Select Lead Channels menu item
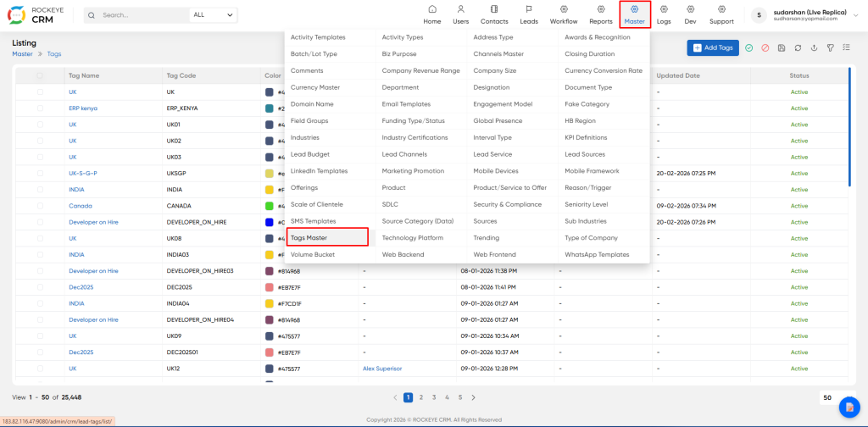This screenshot has height=427, width=868. 404,154
